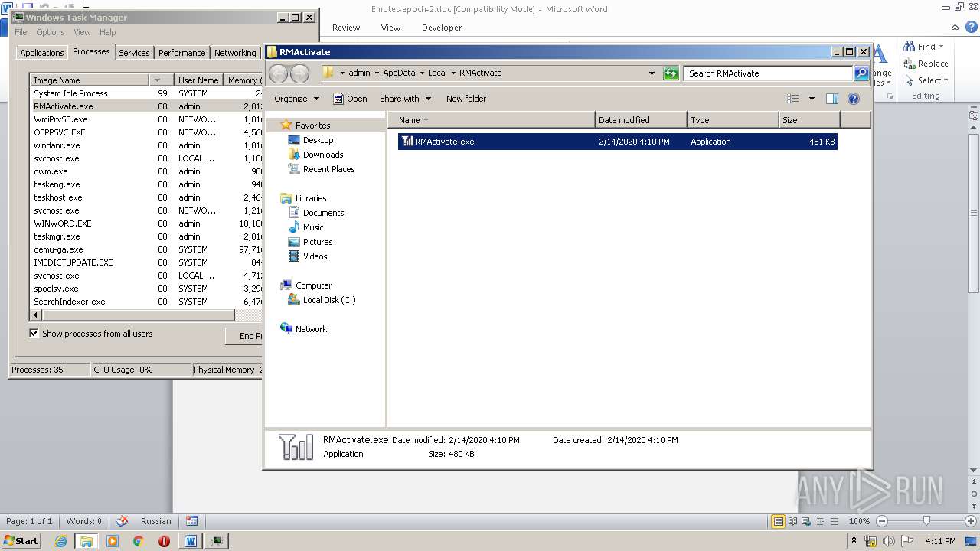Click Word macro recording status icon

coord(191,521)
